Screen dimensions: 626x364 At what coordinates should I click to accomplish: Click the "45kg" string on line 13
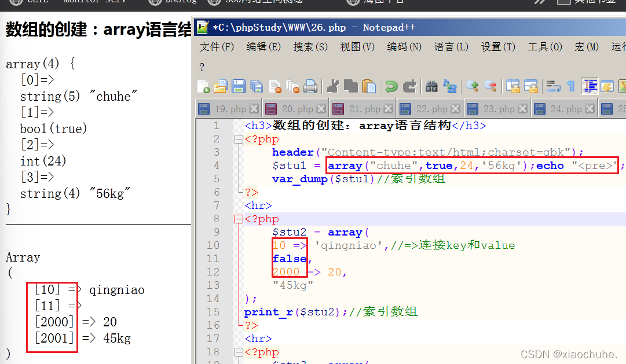(x=292, y=285)
